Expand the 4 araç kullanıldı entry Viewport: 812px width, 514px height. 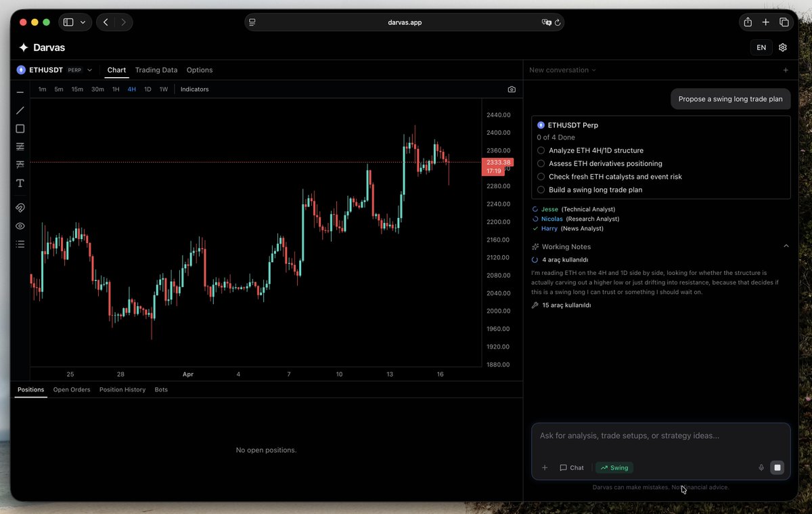pos(565,259)
